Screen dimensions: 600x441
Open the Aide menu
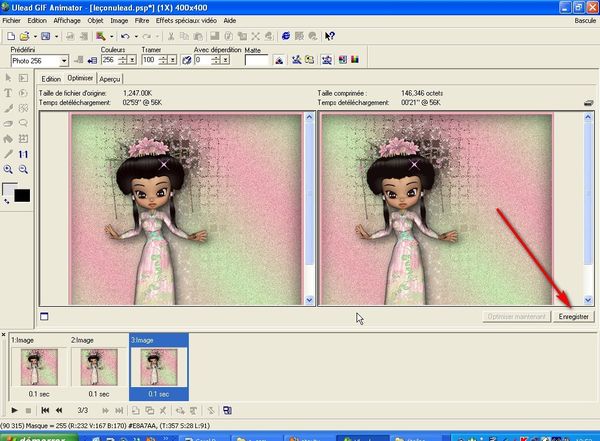tap(230, 21)
